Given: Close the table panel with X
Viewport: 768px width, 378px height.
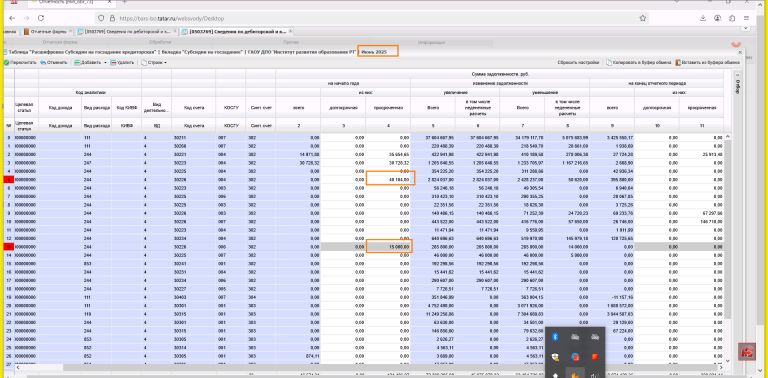Looking at the screenshot, I should (740, 52).
